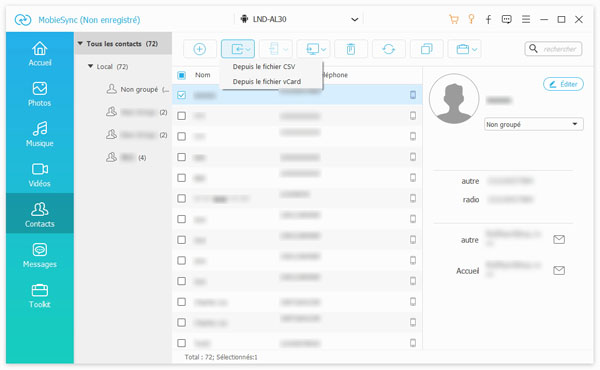The image size is (600, 370).
Task: Check the second contact row checkbox
Action: pyautogui.click(x=181, y=116)
